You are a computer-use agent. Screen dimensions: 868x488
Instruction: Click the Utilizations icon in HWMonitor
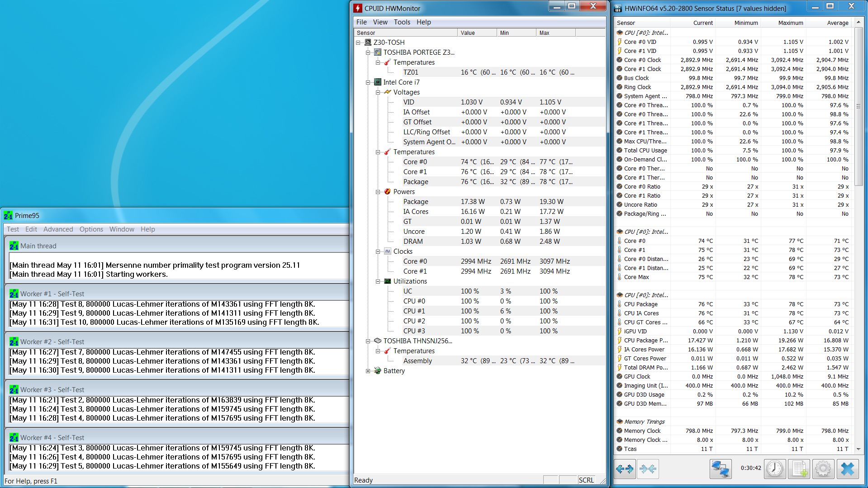click(388, 281)
